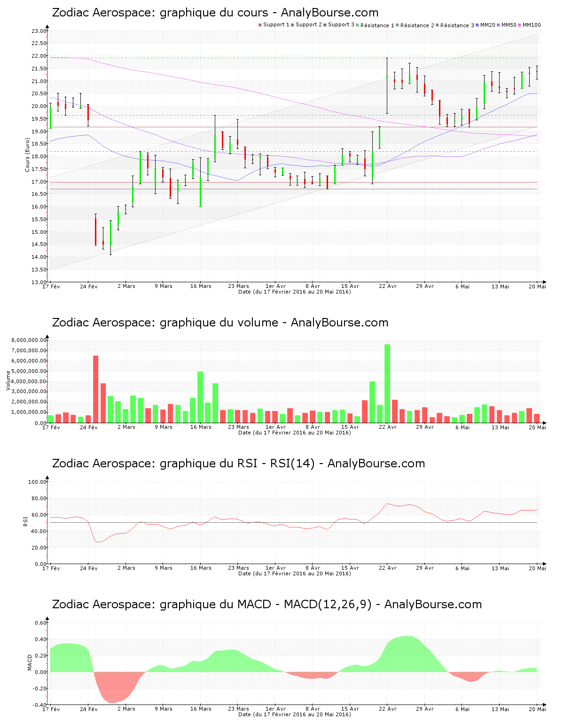
Task: Click the '22 Avr' date label under the price chart
Action: [x=388, y=286]
